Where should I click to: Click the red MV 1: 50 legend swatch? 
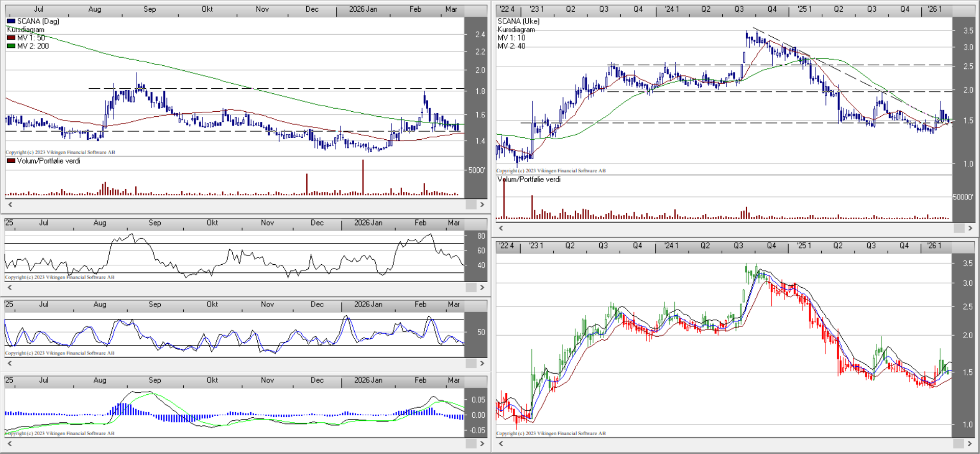click(11, 38)
